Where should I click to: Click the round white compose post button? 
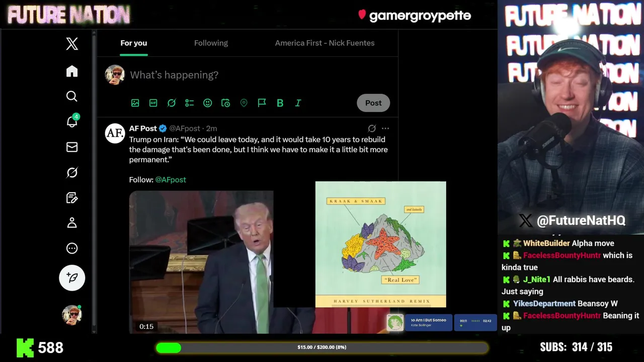(x=72, y=278)
